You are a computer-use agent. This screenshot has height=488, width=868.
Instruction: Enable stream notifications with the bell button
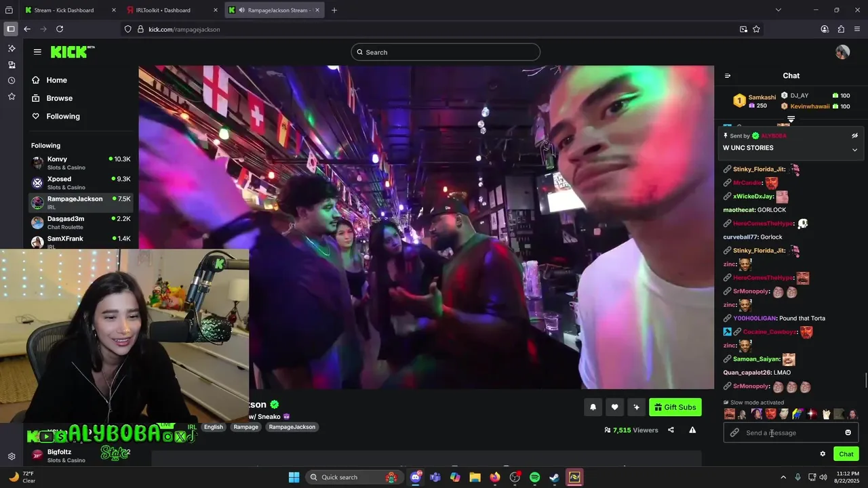[593, 407]
